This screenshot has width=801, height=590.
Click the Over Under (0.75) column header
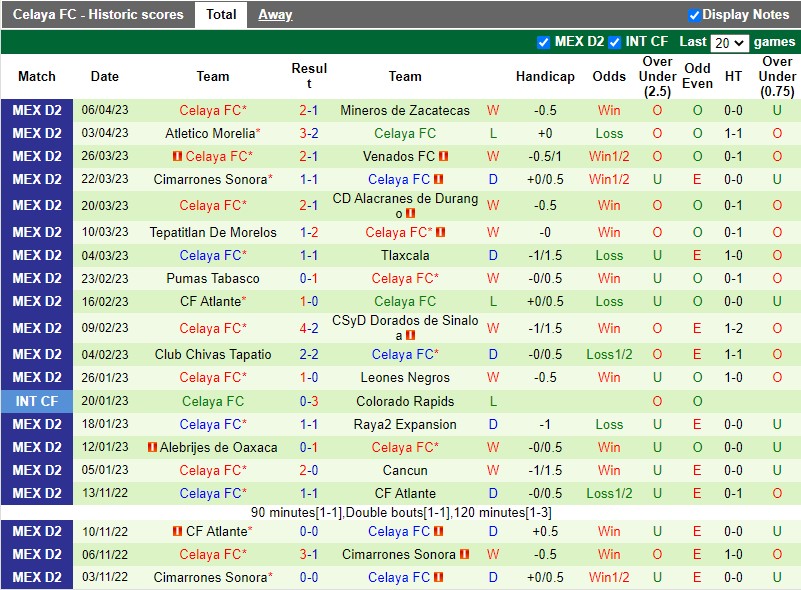[x=777, y=77]
